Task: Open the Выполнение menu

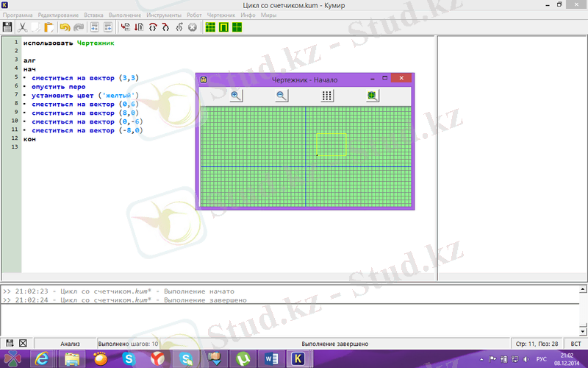Action: (125, 15)
